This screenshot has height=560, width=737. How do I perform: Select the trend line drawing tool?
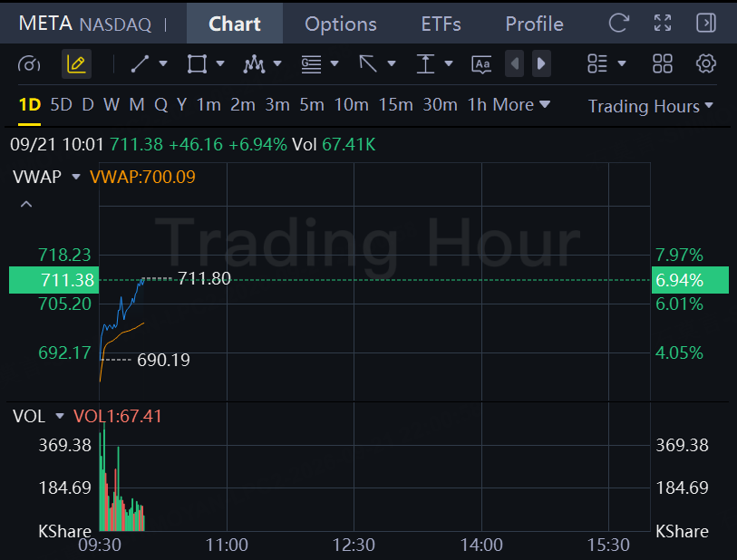tap(140, 64)
